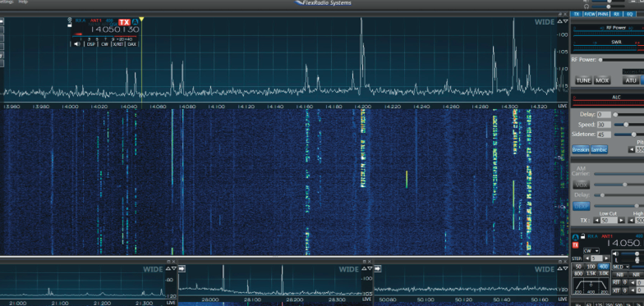
Task: Click arrow icon on 28 MHz panadapter
Action: coord(182,269)
